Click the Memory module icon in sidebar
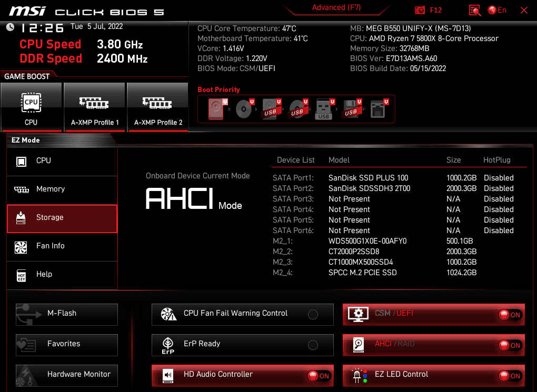The height and width of the screenshot is (392, 537). click(21, 189)
